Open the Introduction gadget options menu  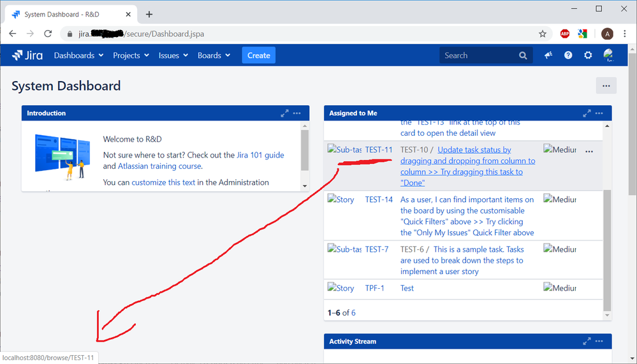coord(297,113)
